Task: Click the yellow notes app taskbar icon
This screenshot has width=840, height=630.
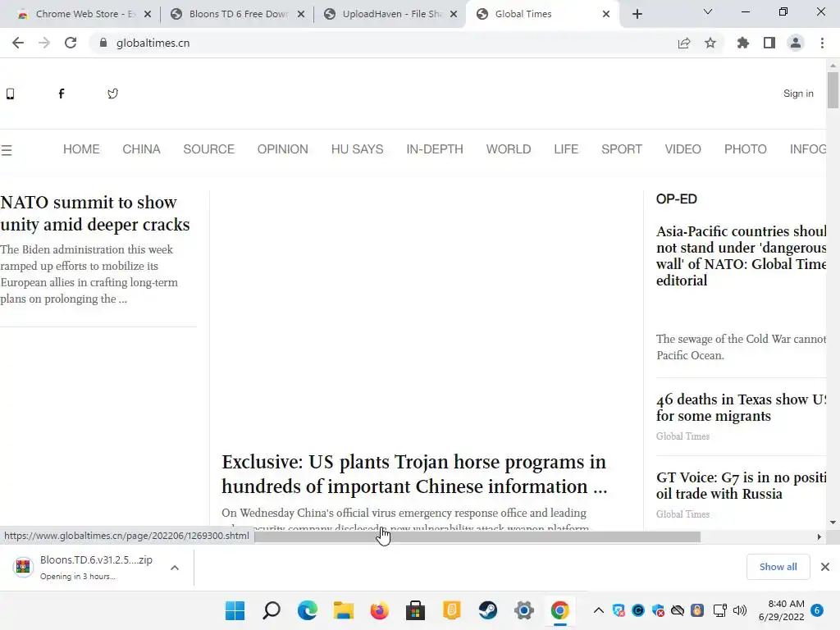Action: 452,610
